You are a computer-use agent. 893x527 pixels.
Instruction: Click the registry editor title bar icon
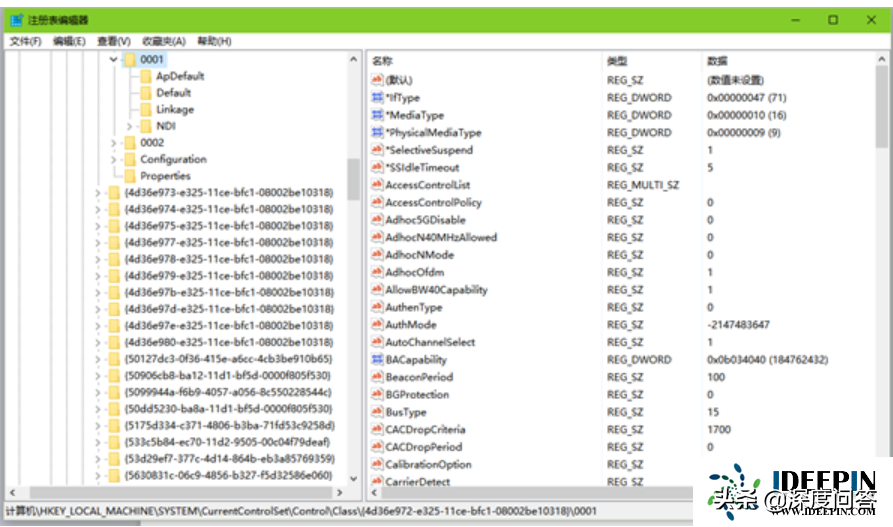pyautogui.click(x=17, y=20)
